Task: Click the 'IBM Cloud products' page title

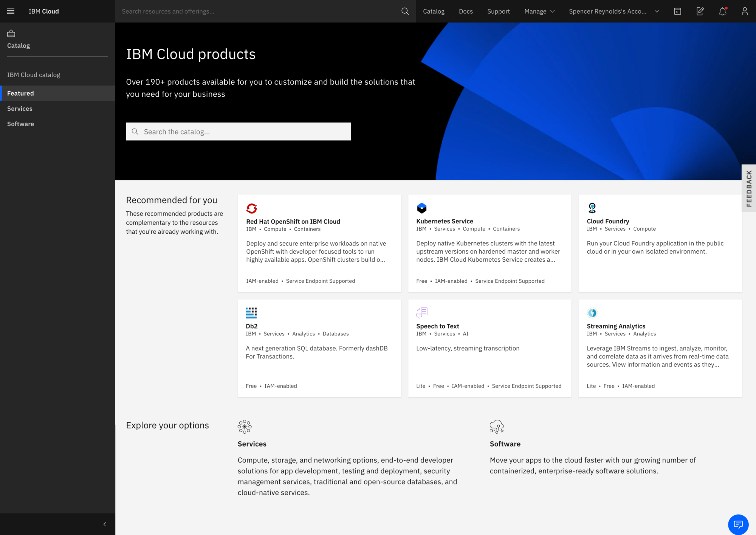Action: (191, 54)
